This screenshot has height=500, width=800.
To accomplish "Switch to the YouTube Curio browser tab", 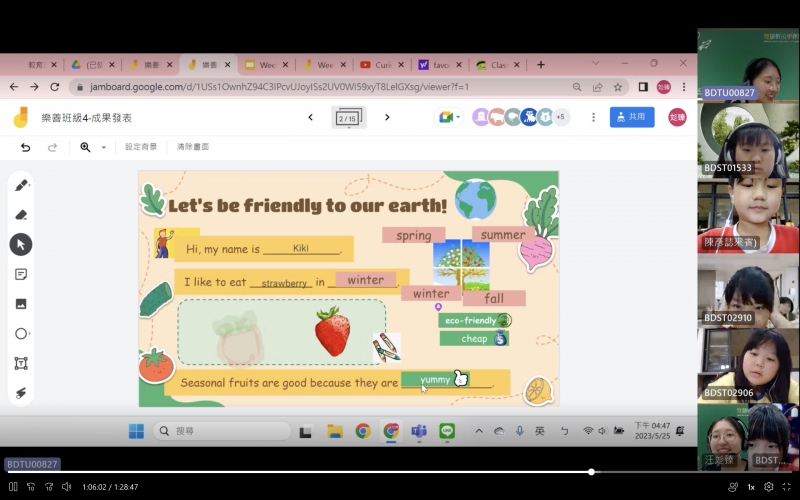I will [382, 65].
